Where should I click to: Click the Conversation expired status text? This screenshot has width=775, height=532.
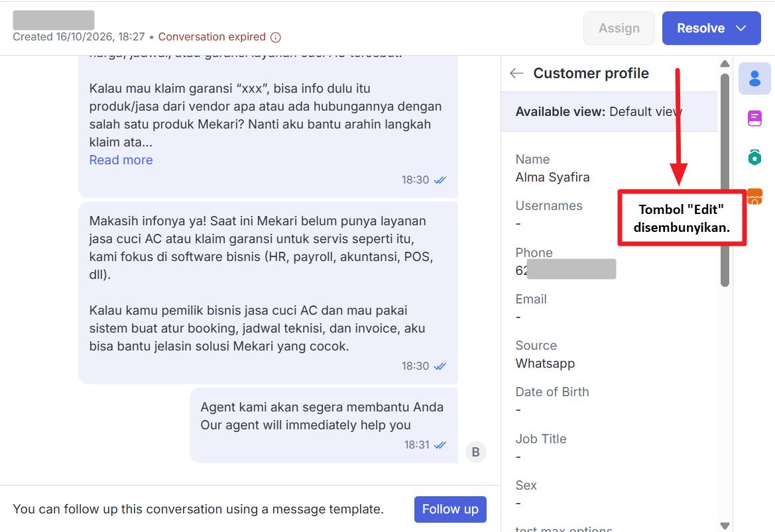coord(212,37)
